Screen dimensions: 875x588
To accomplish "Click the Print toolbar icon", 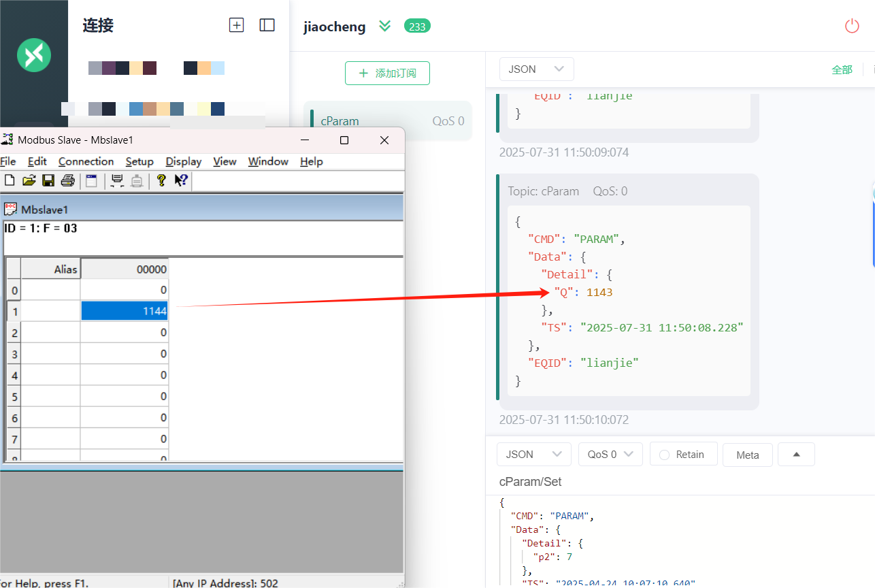I will [x=67, y=180].
